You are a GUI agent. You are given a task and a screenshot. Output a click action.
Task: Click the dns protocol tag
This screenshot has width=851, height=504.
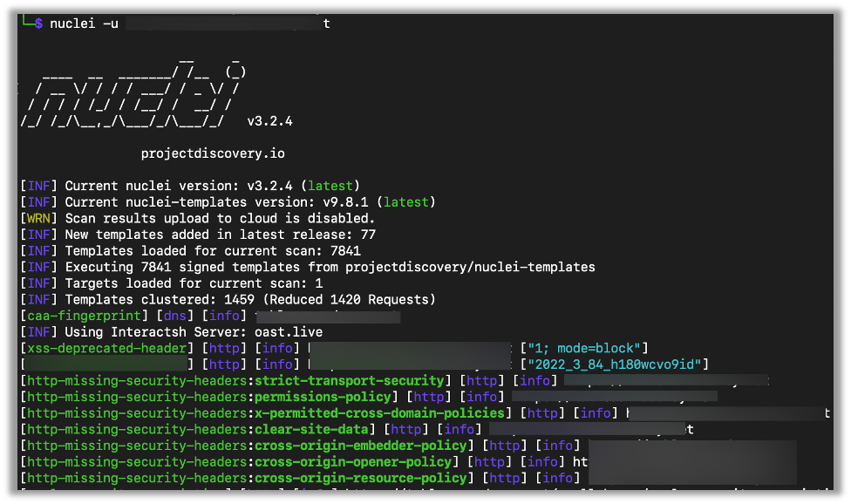(x=174, y=316)
